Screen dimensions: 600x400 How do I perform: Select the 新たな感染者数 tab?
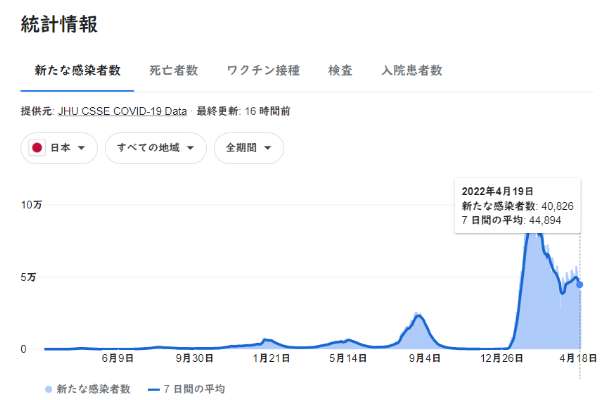point(77,71)
